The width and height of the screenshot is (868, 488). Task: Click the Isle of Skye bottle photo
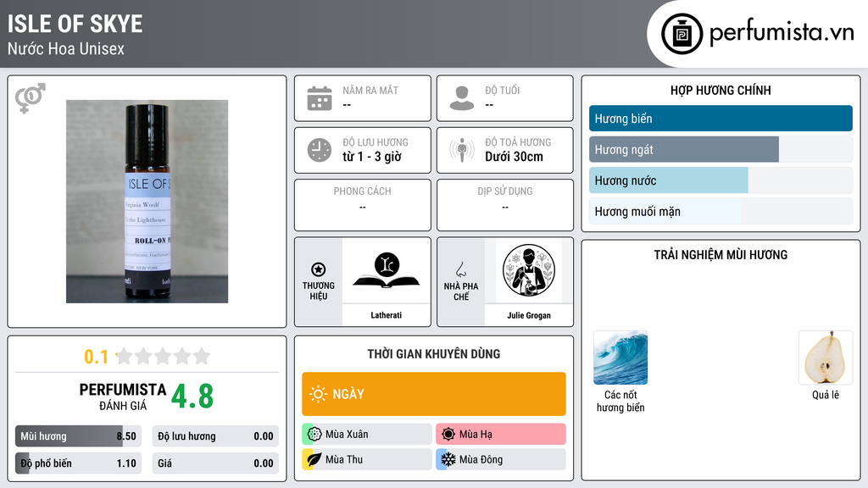[147, 202]
